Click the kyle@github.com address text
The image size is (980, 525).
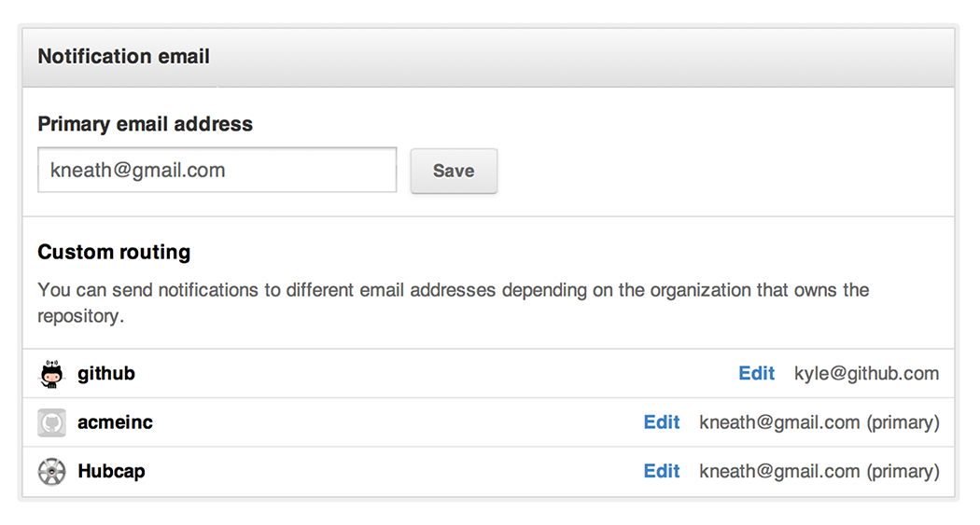pyautogui.click(x=866, y=374)
